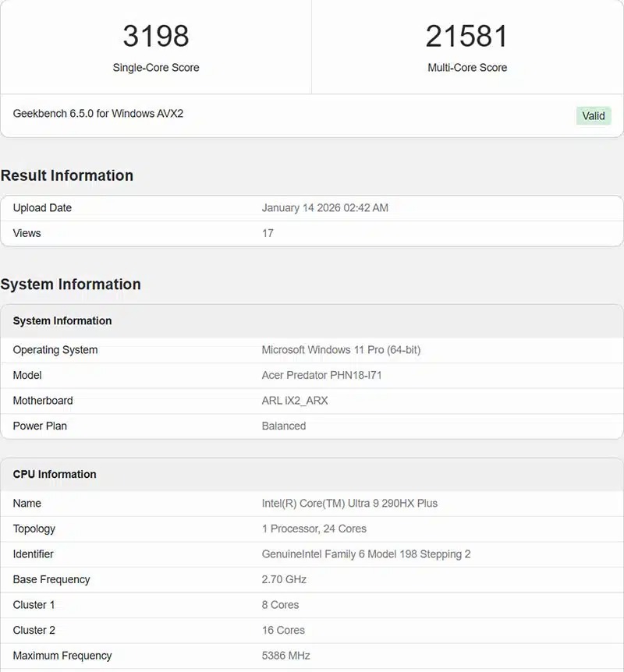Click the 'Power Plan' label

point(40,426)
